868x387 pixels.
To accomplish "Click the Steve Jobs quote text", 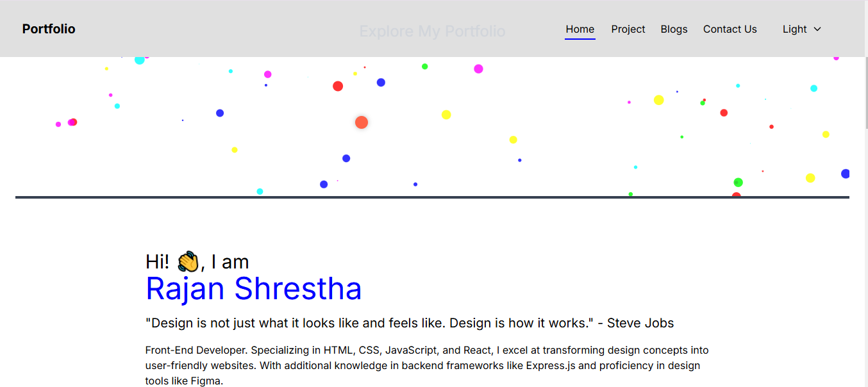I will point(410,323).
